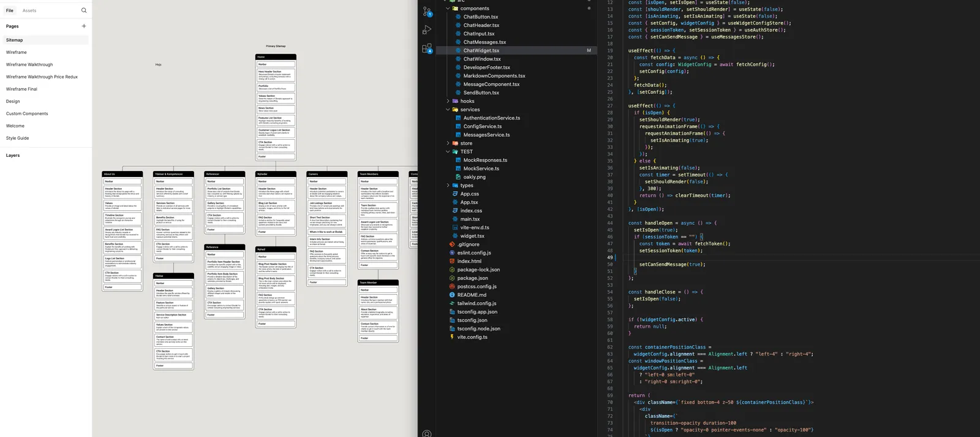Viewport: 980px width, 437px height.
Task: Click HTML icon beside index.html
Action: [452, 262]
